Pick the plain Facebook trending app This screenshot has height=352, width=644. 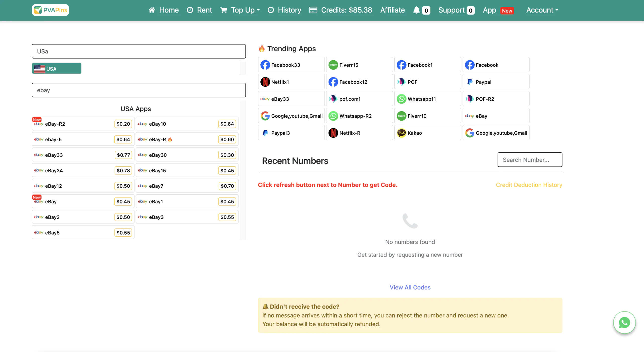point(496,65)
